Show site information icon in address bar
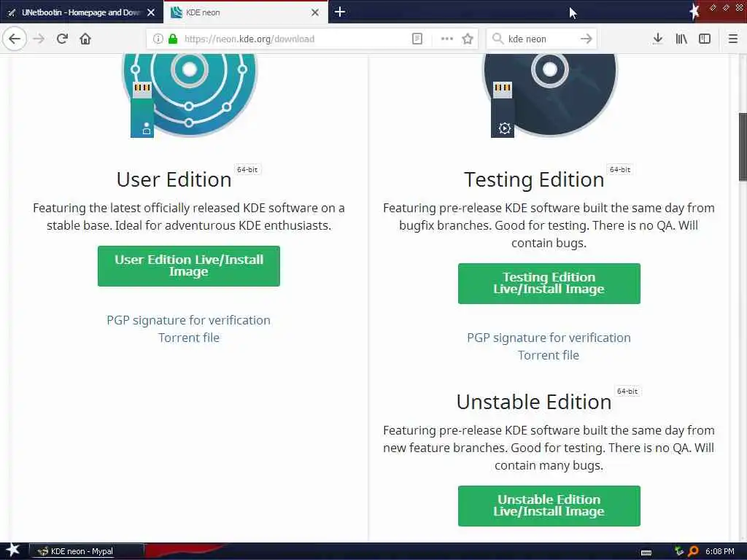This screenshot has width=747, height=560. tap(158, 39)
